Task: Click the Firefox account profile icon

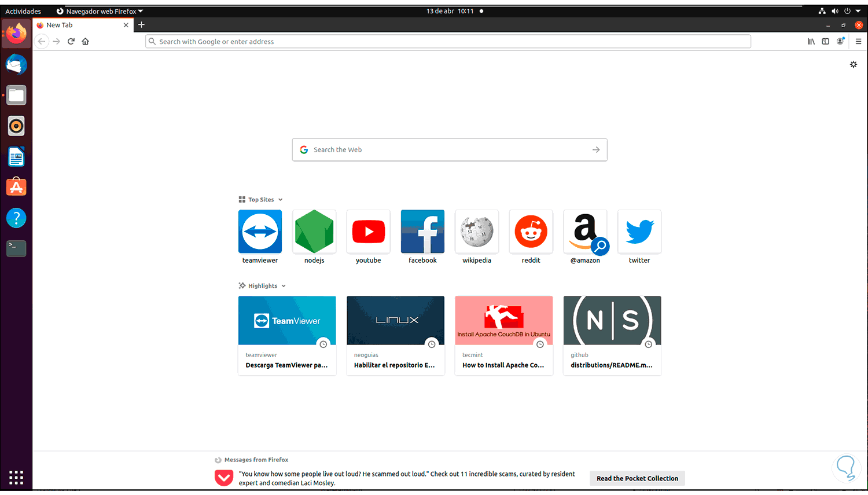Action: pyautogui.click(x=840, y=41)
